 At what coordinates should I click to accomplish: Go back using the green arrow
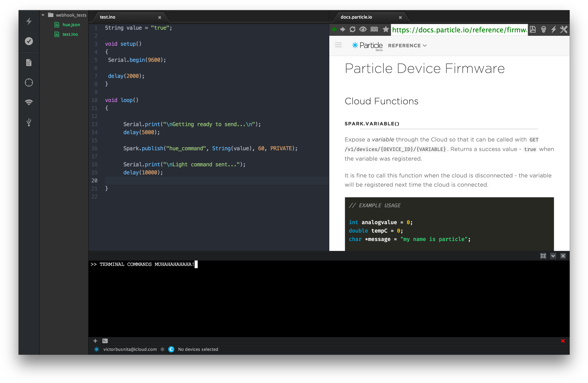(x=334, y=29)
